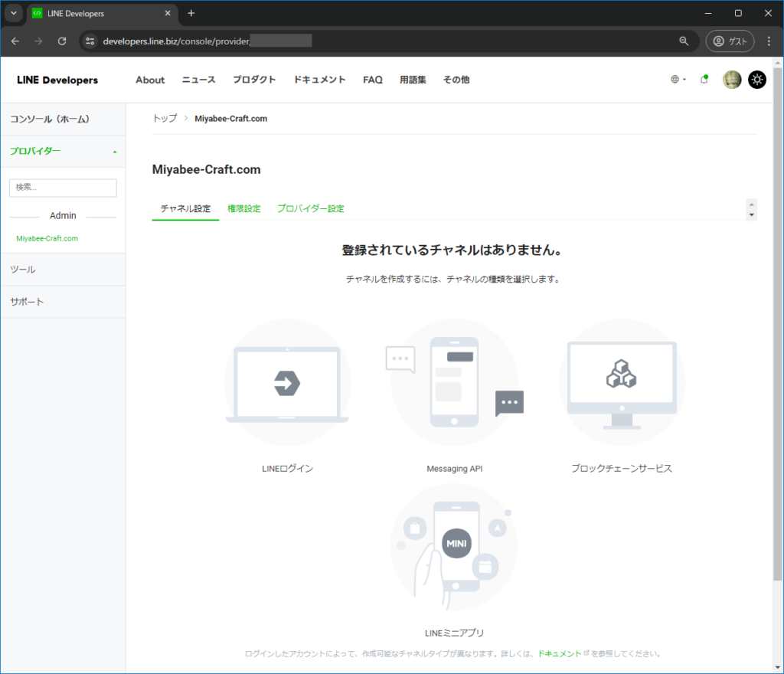Open a new browser tab
The height and width of the screenshot is (674, 784).
tap(191, 14)
